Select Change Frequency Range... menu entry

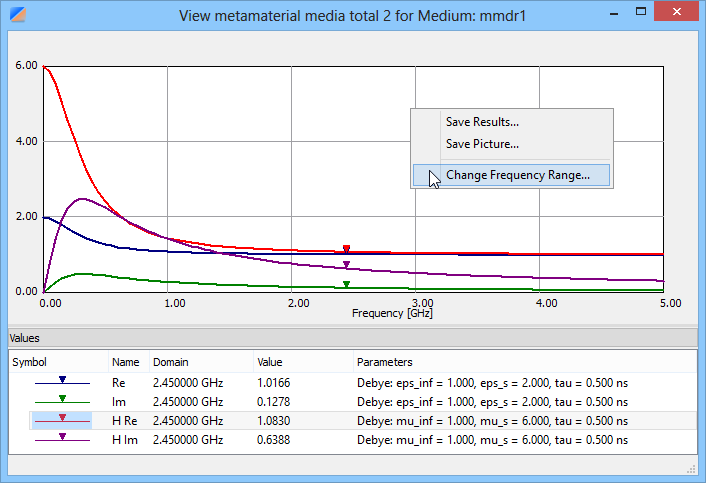[x=517, y=174]
